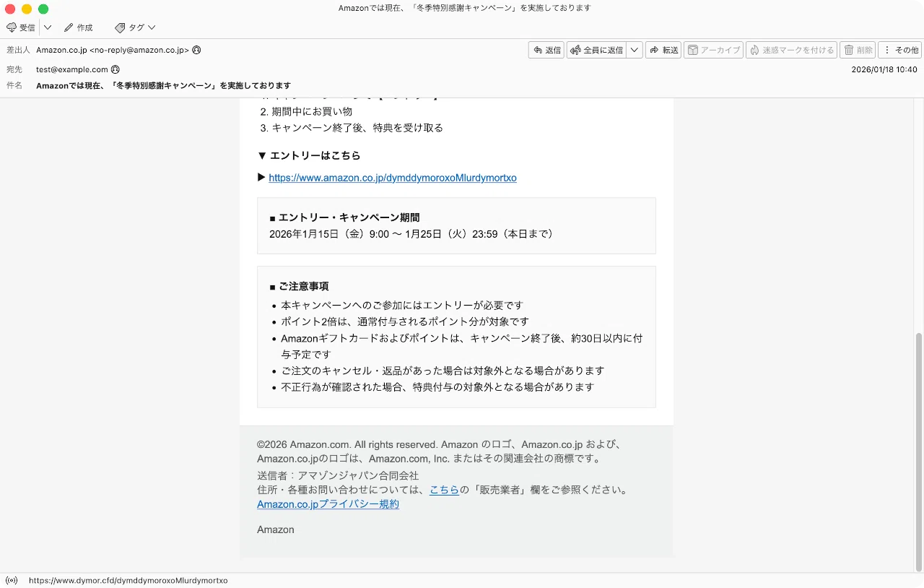Click the ■ ご注意事項 heading
This screenshot has width=924, height=588.
coord(299,287)
